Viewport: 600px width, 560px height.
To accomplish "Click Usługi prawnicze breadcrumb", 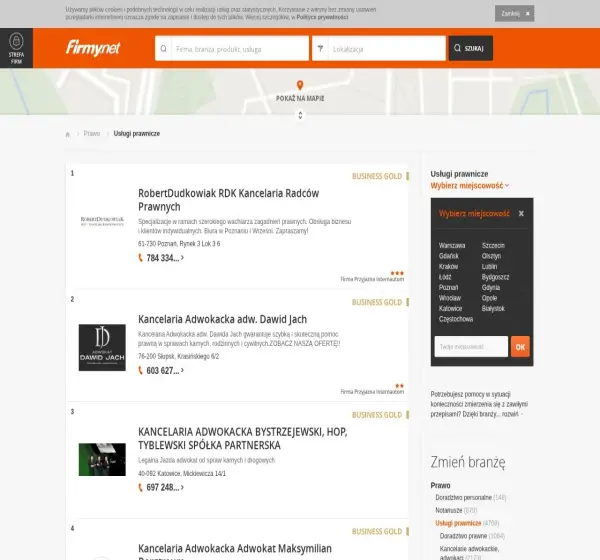I will click(137, 134).
